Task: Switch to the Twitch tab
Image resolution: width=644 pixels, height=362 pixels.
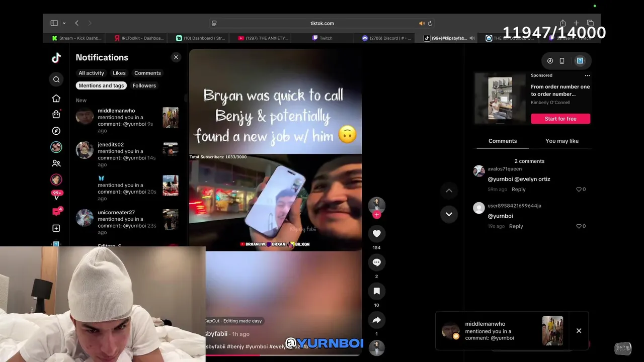Action: (x=322, y=38)
